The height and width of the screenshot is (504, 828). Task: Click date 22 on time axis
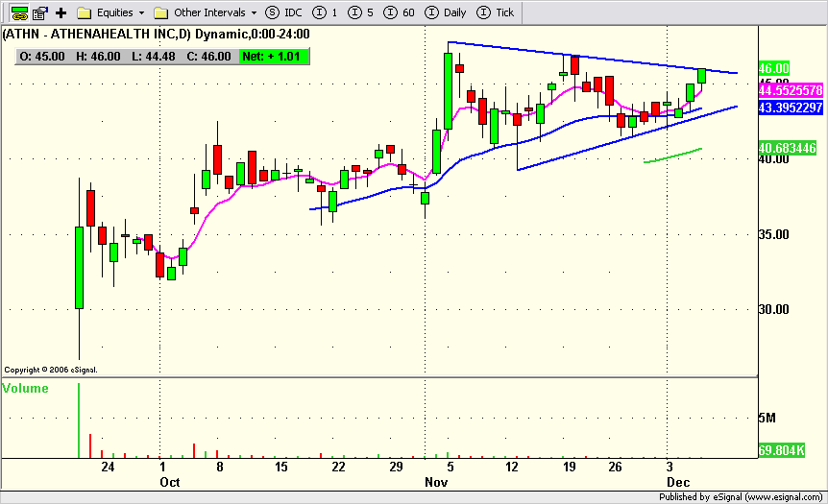[338, 468]
